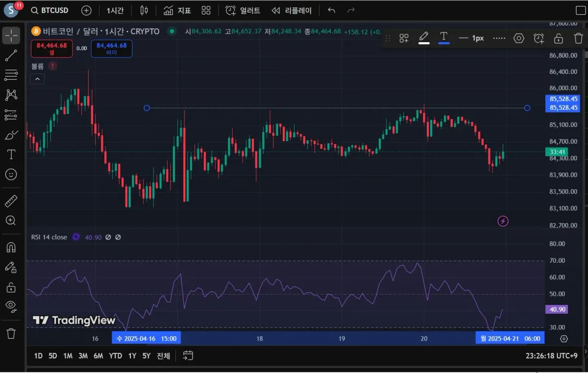This screenshot has height=373, width=588.
Task: Click the redo arrow
Action: pyautogui.click(x=351, y=10)
